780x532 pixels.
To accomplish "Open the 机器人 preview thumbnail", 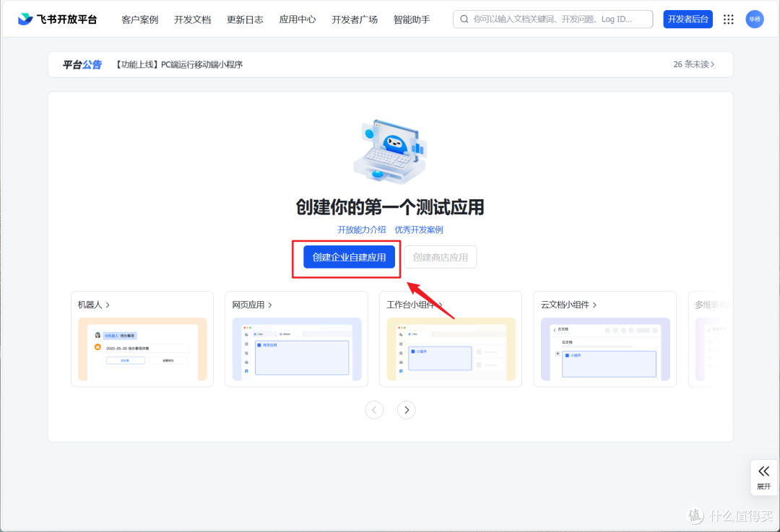I will pos(142,349).
